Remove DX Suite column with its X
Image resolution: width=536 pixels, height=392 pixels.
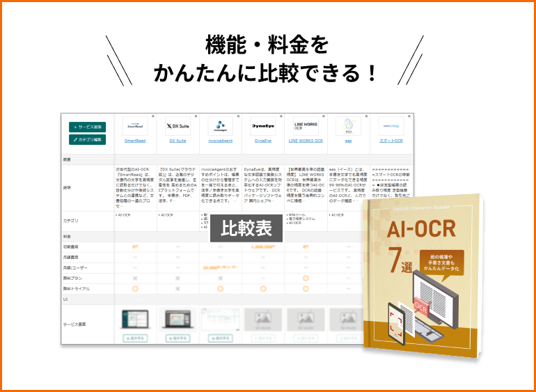click(194, 116)
